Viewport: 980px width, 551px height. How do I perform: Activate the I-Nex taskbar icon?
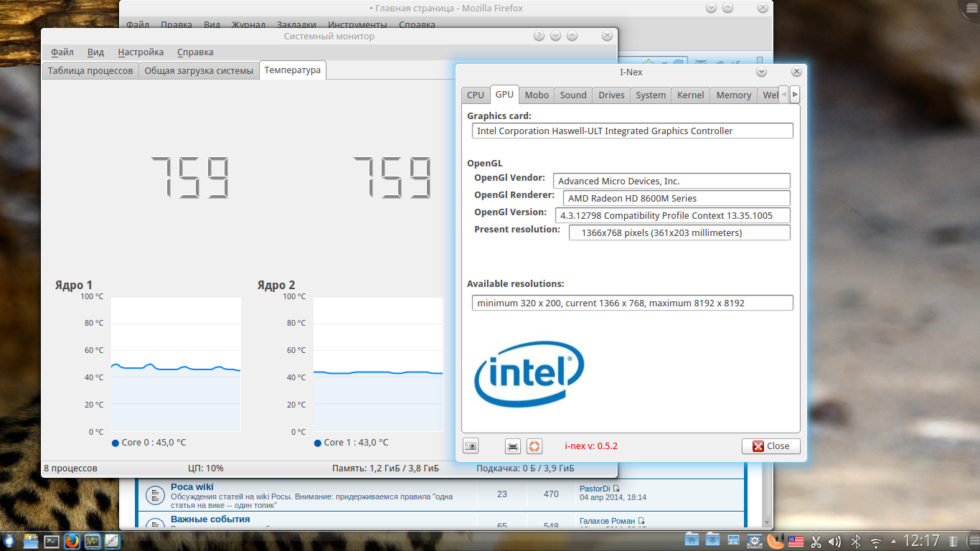coord(112,541)
